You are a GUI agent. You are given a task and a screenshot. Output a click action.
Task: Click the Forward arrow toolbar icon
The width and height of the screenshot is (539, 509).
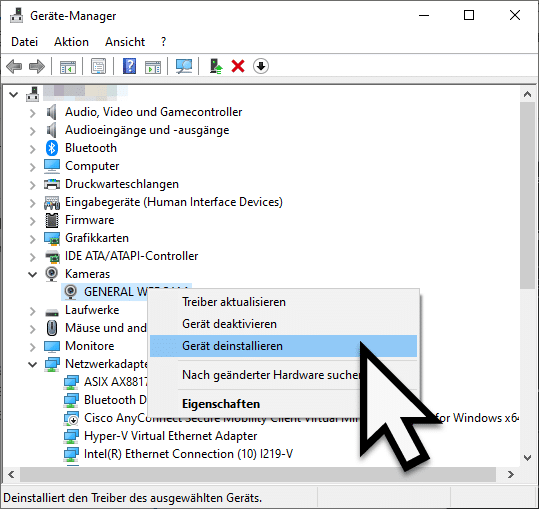tap(37, 66)
